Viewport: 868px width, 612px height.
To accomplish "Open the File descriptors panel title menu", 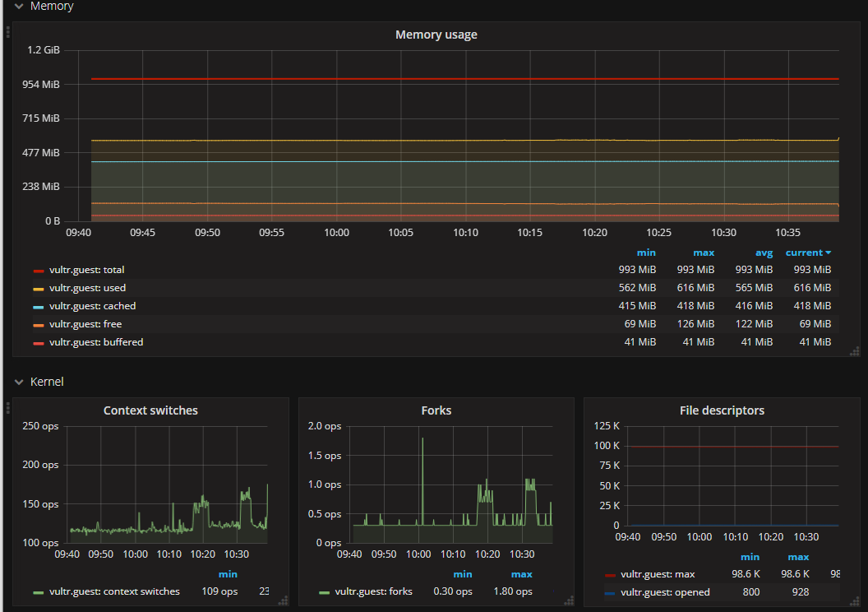I will tap(722, 410).
